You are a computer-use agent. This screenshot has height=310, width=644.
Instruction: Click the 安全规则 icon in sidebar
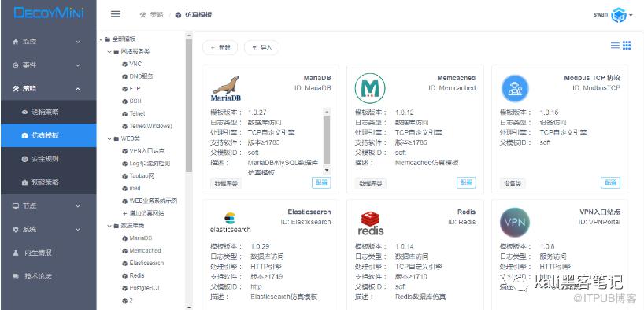point(24,159)
